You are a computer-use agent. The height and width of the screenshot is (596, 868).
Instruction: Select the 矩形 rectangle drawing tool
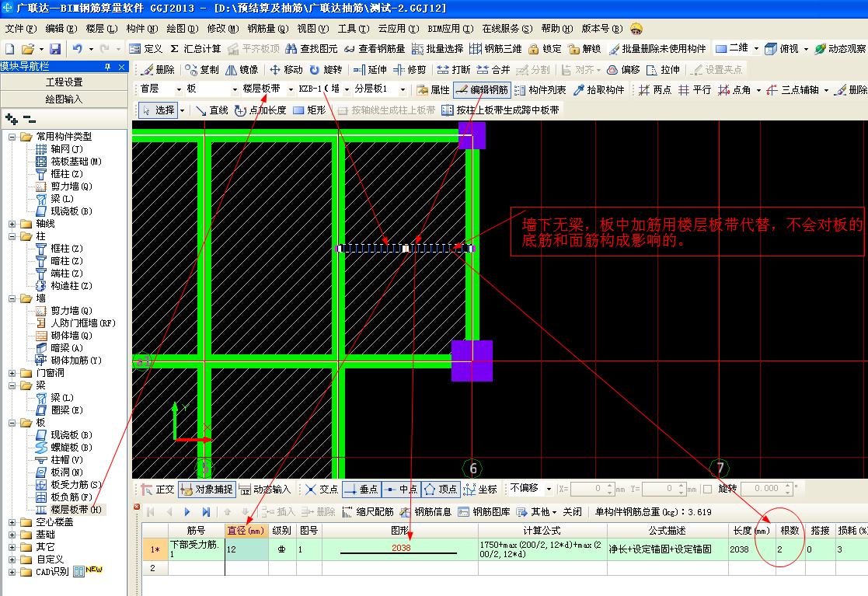[x=309, y=110]
